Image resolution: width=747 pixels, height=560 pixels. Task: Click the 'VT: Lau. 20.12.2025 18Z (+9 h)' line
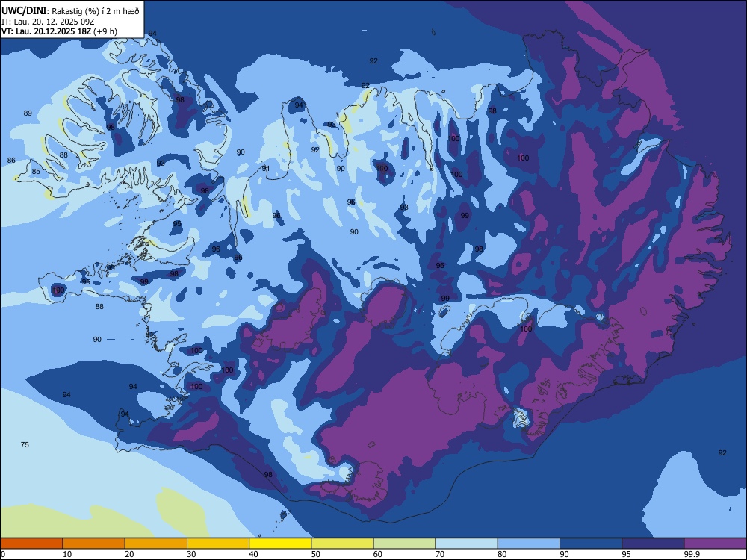point(59,31)
